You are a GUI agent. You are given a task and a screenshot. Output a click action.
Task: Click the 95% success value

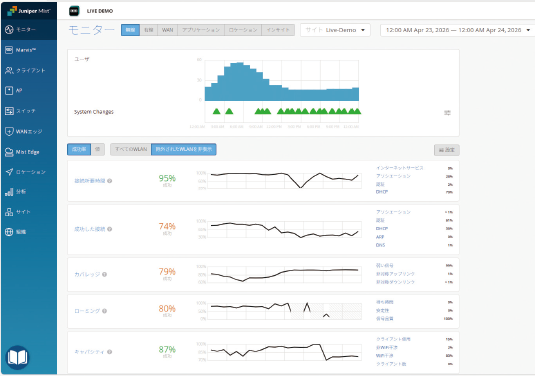pos(167,178)
